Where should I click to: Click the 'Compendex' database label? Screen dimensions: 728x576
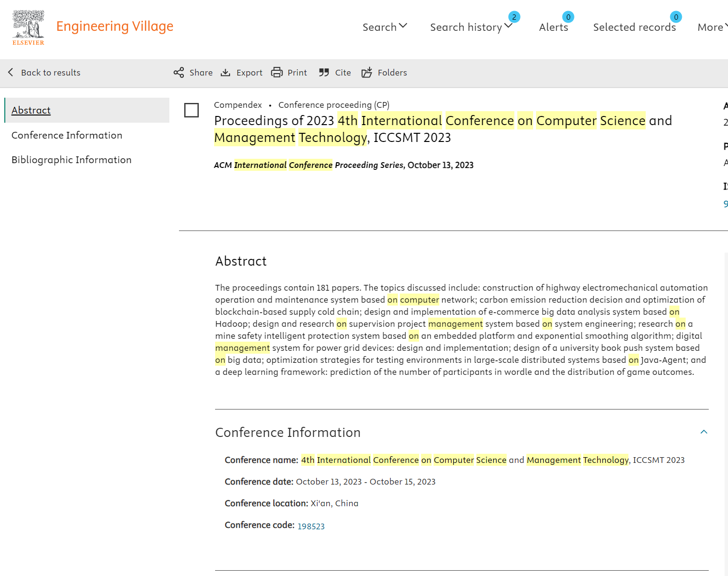click(238, 105)
